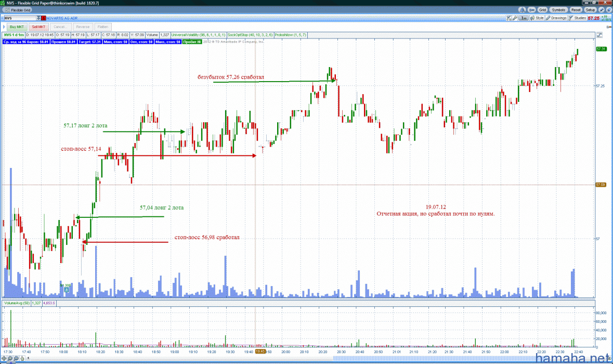Click the UniversalVolatility study label
The height and width of the screenshot is (364, 613).
click(198, 35)
